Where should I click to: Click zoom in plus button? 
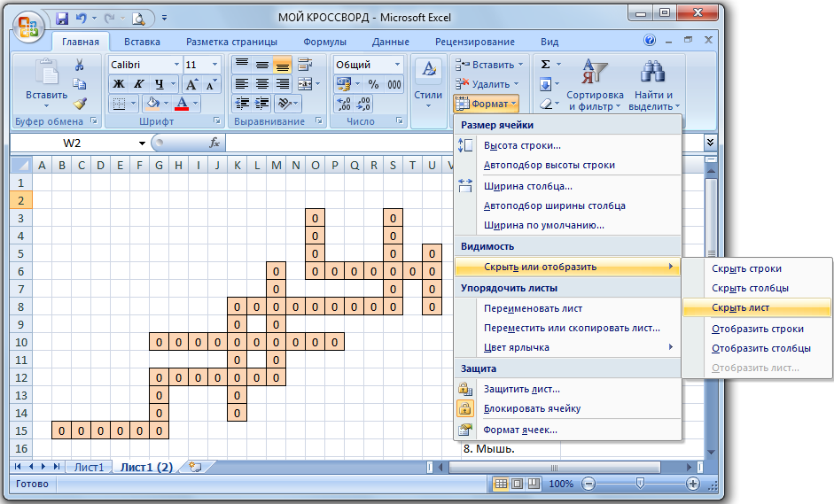coord(692,484)
